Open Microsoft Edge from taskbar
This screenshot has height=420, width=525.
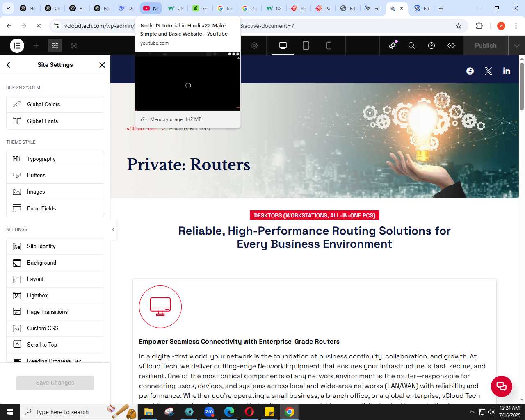[x=229, y=412]
